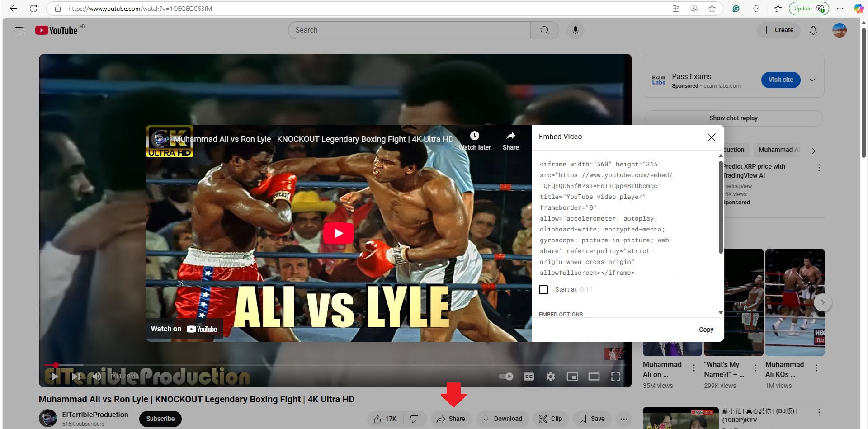Select the Muhammad Ali filter chip
868x429 pixels.
(778, 150)
